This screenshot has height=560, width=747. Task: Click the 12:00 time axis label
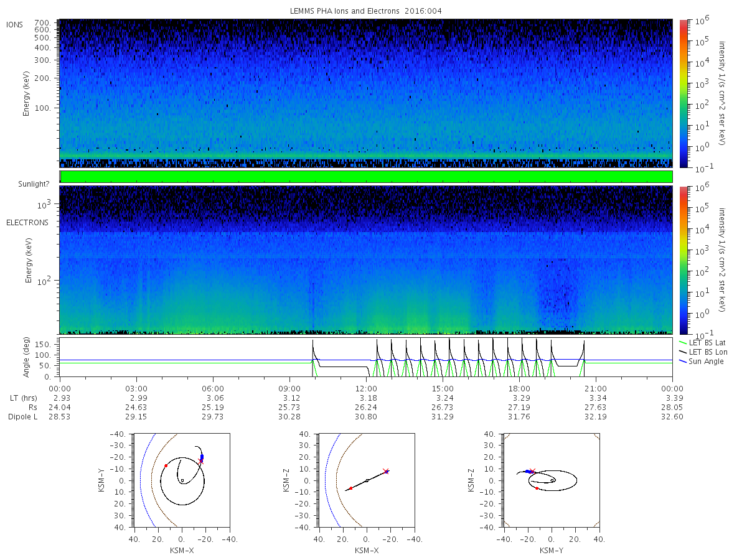pyautogui.click(x=366, y=388)
